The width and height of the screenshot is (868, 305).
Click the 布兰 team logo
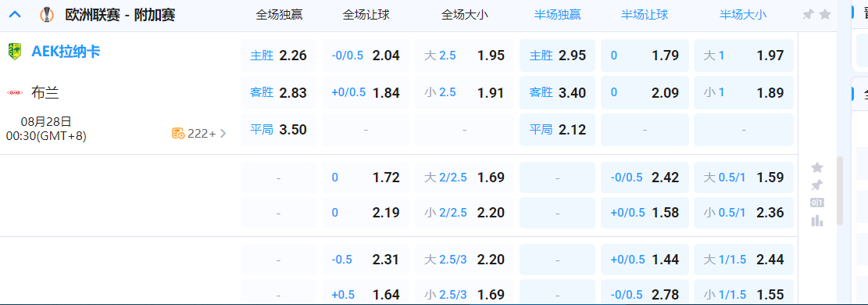[x=14, y=92]
